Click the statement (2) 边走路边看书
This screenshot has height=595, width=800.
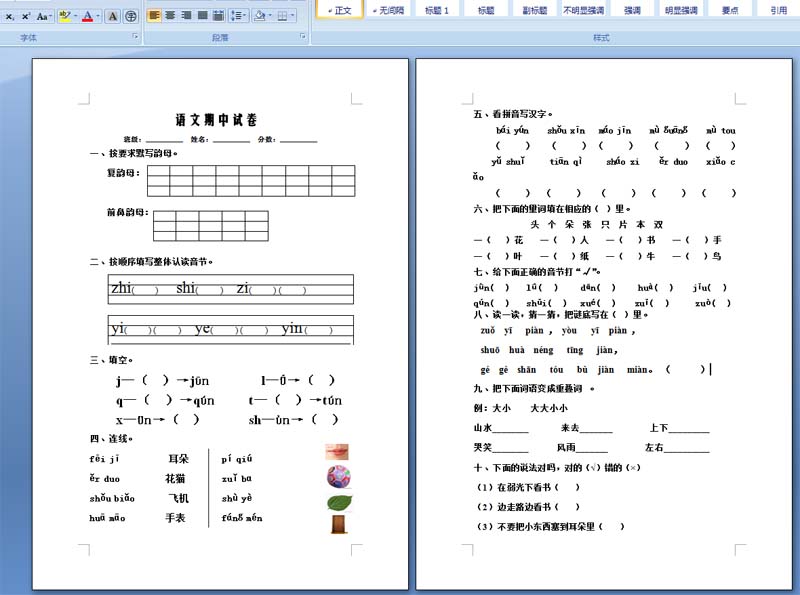click(528, 507)
